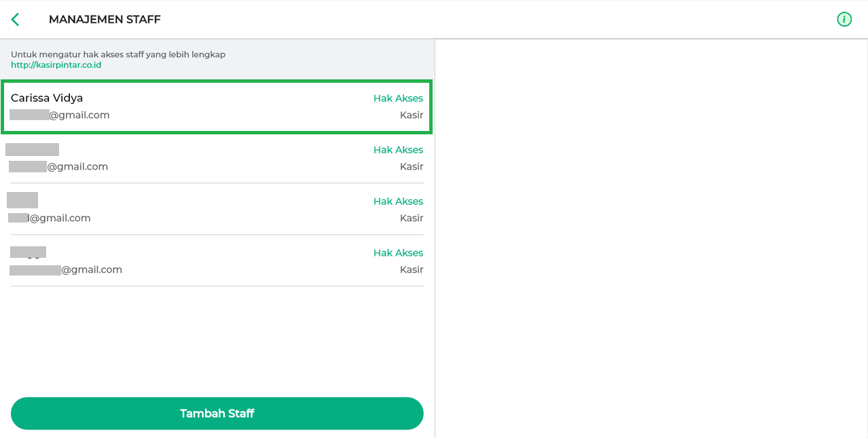The image size is (868, 439).
Task: Select the third staff entry's email
Action: (x=51, y=218)
